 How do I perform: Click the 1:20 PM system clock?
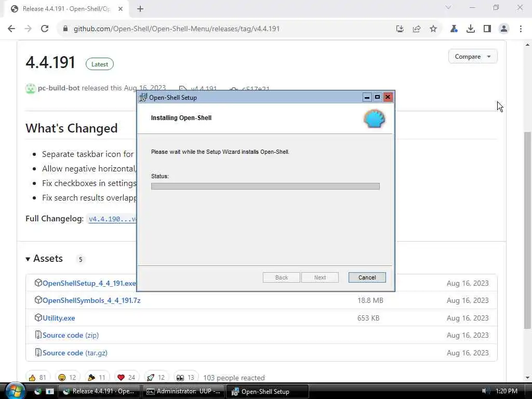coord(506,391)
